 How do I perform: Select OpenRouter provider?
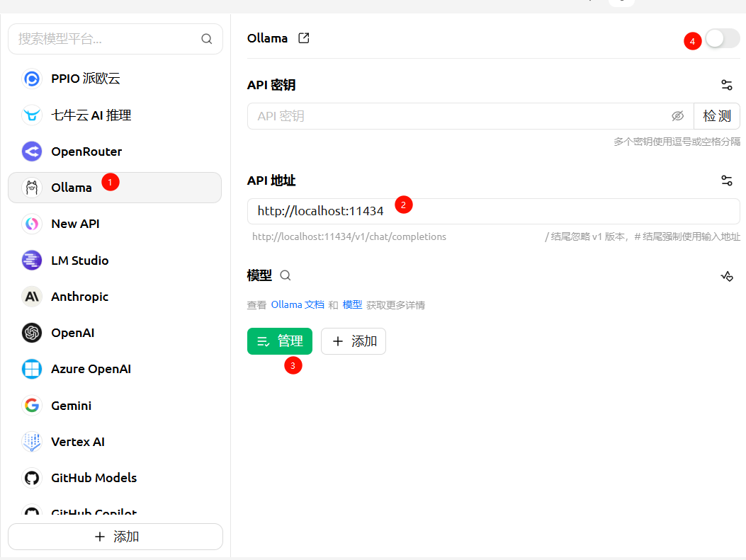(115, 152)
